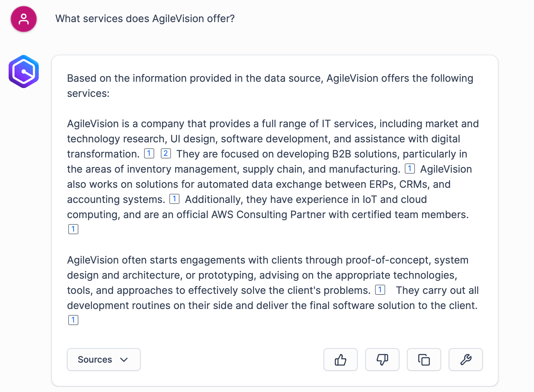534x392 pixels.
Task: Open citation 1 after "solution to the client."
Action: (73, 320)
